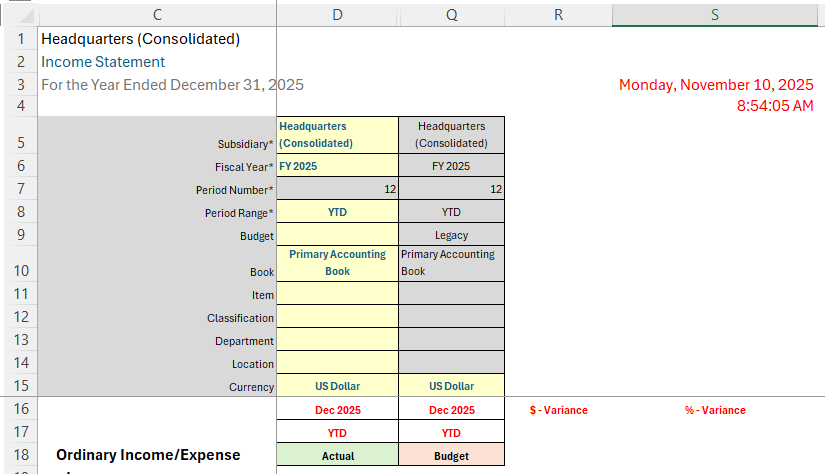
Task: Select row 7 header
Action: (x=19, y=189)
